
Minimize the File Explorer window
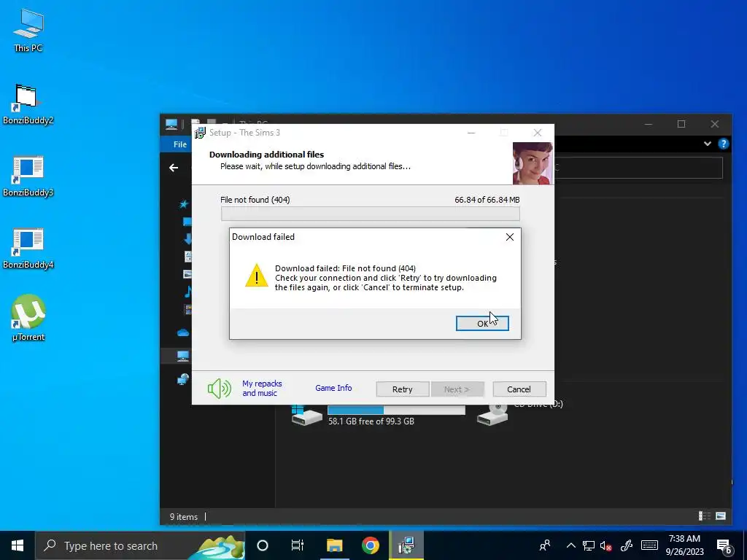649,124
